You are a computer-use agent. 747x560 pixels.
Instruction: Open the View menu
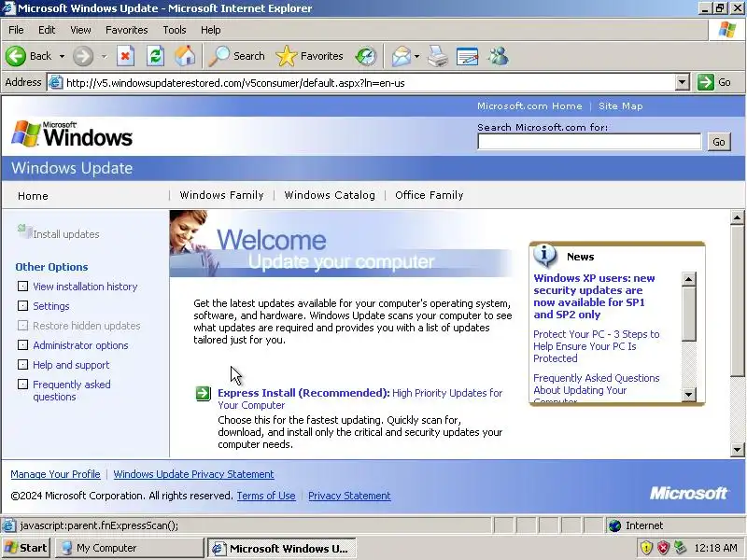(80, 30)
